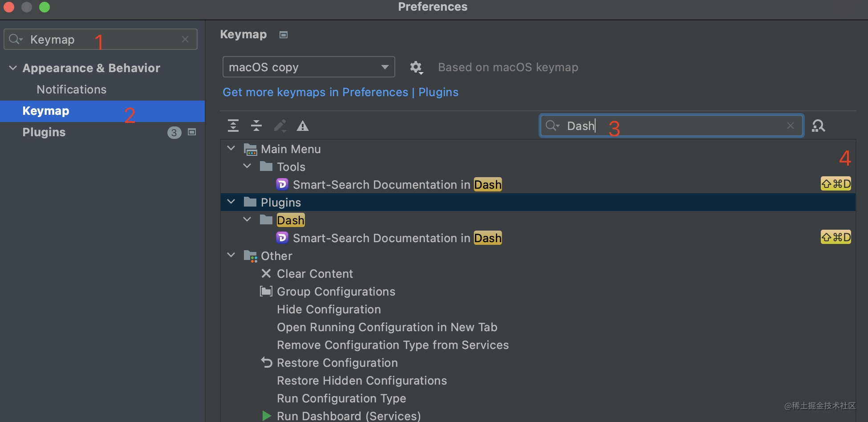Collapse the Main Menu tree node
This screenshot has width=868, height=422.
pyautogui.click(x=231, y=149)
